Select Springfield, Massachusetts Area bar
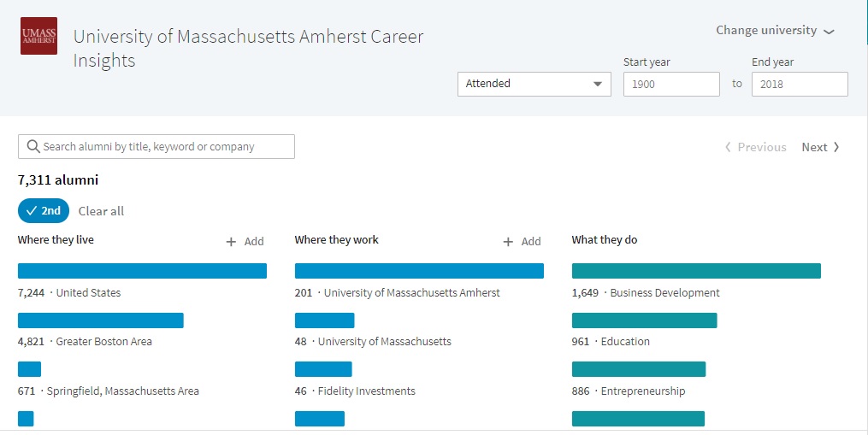Screen dimensions: 868x435 click(x=29, y=369)
